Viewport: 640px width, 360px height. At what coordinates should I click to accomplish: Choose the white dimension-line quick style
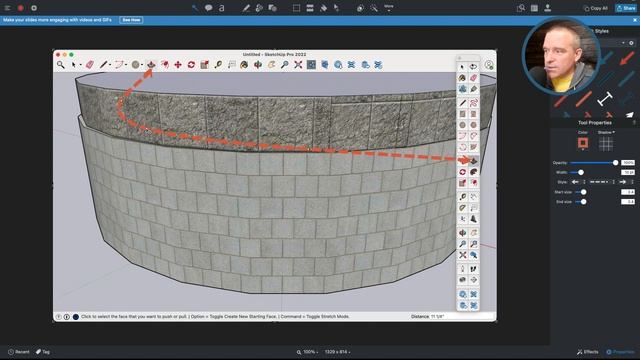click(x=605, y=98)
